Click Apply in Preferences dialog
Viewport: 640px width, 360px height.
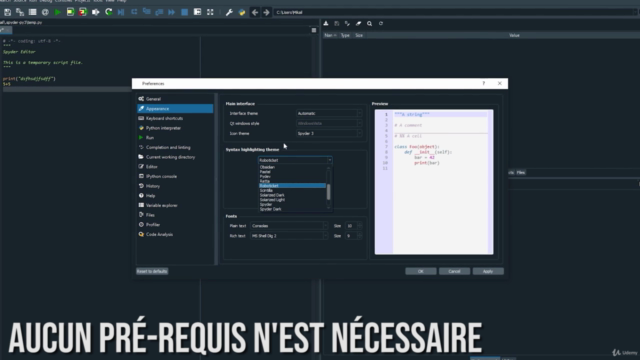pos(488,271)
